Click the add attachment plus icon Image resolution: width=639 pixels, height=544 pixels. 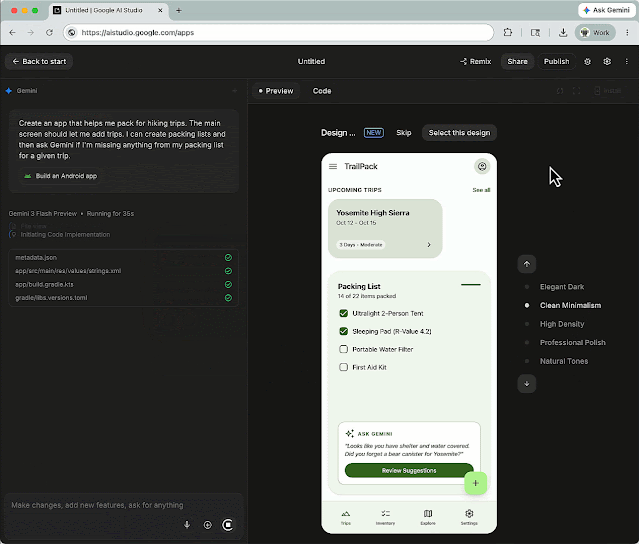pyautogui.click(x=207, y=525)
